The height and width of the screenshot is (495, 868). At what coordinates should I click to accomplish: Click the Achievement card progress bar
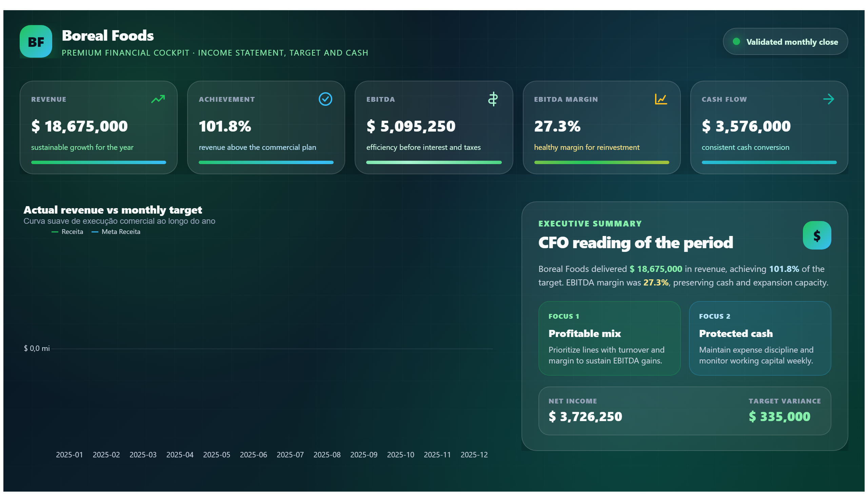pyautogui.click(x=266, y=162)
